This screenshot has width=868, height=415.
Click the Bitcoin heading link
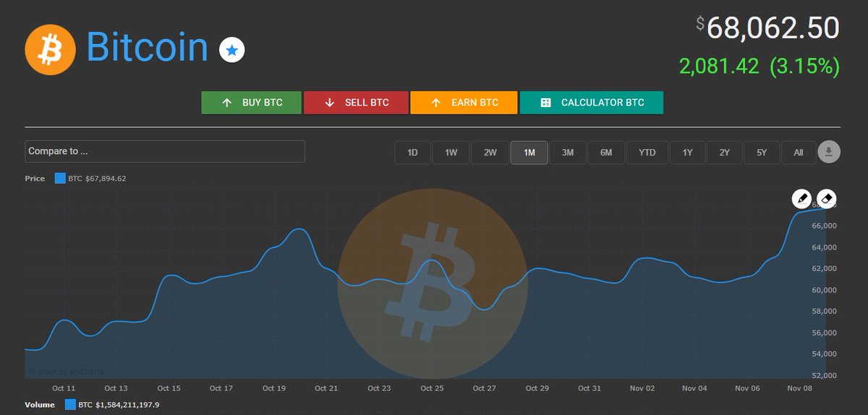(x=147, y=47)
